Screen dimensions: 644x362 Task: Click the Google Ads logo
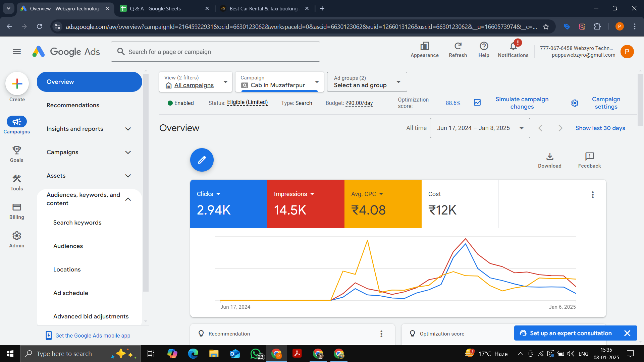tap(66, 52)
